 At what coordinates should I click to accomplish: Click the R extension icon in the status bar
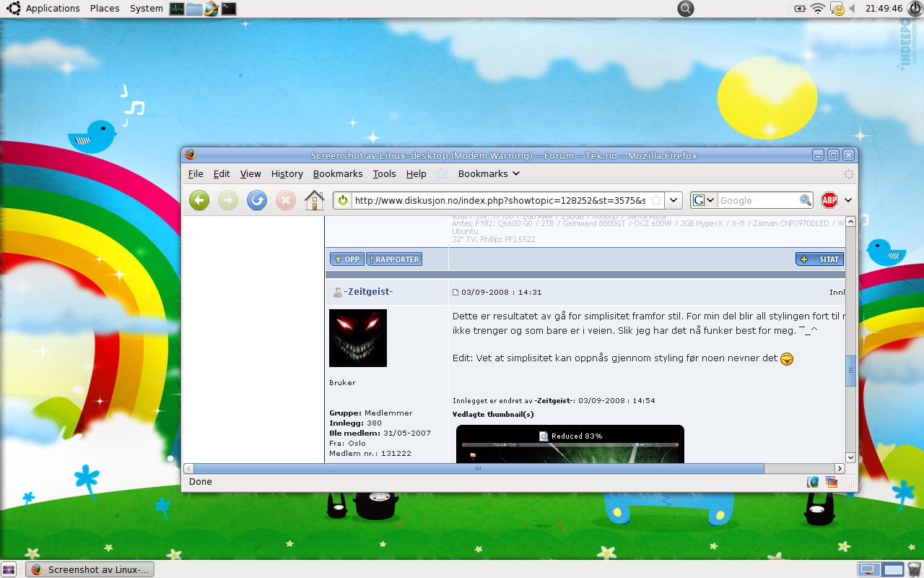(813, 482)
